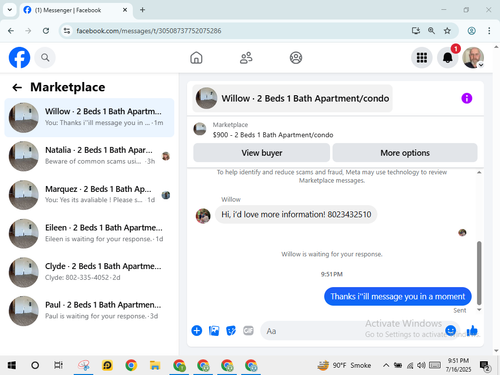Viewport: 500px width, 375px height.
Task: Open the emoji picker
Action: point(451,330)
